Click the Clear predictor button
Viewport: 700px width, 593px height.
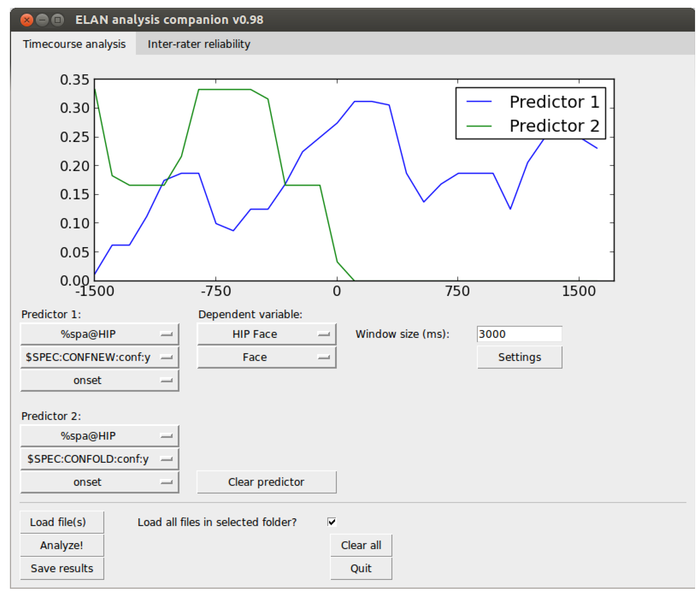click(266, 482)
